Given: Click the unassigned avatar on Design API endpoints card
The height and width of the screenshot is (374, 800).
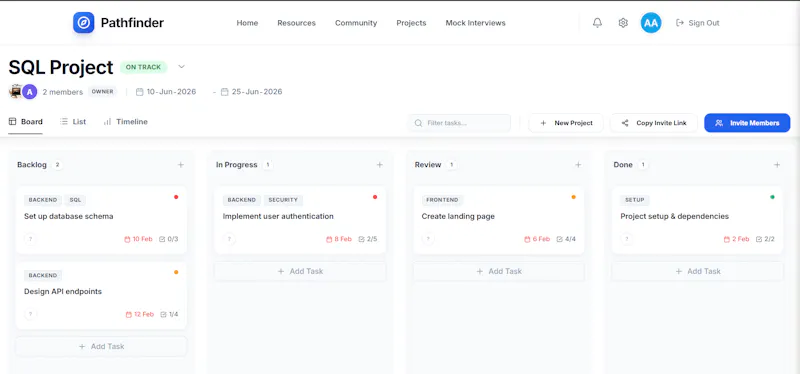Looking at the screenshot, I should (31, 314).
